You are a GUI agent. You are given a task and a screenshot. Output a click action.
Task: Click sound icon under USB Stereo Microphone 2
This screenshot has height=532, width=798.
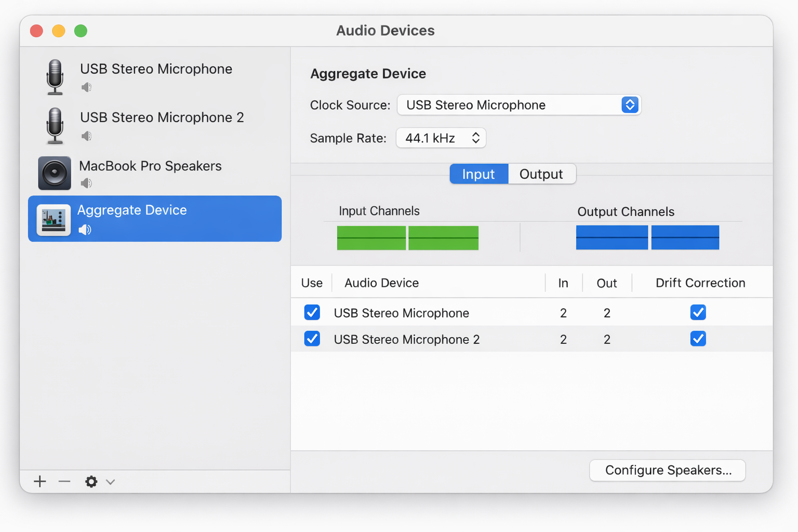[x=86, y=136]
